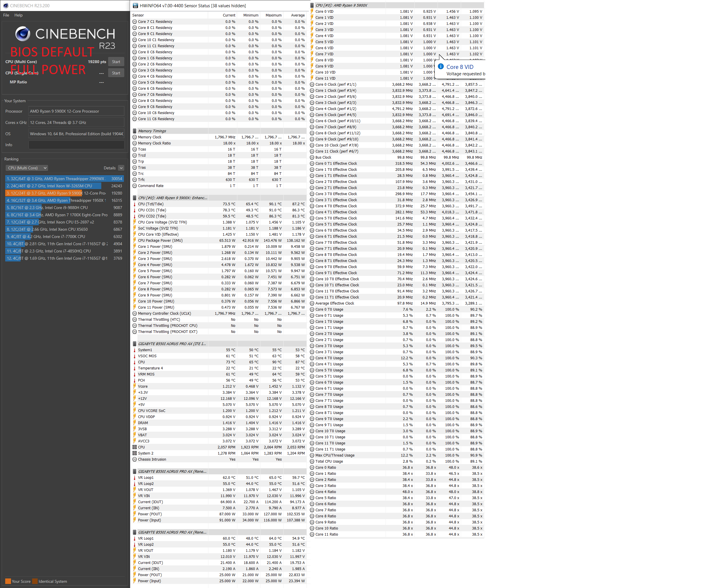Click the thermometer icon beside CPU (Tctl/Tdie)
The height and width of the screenshot is (588, 712).
134,204
